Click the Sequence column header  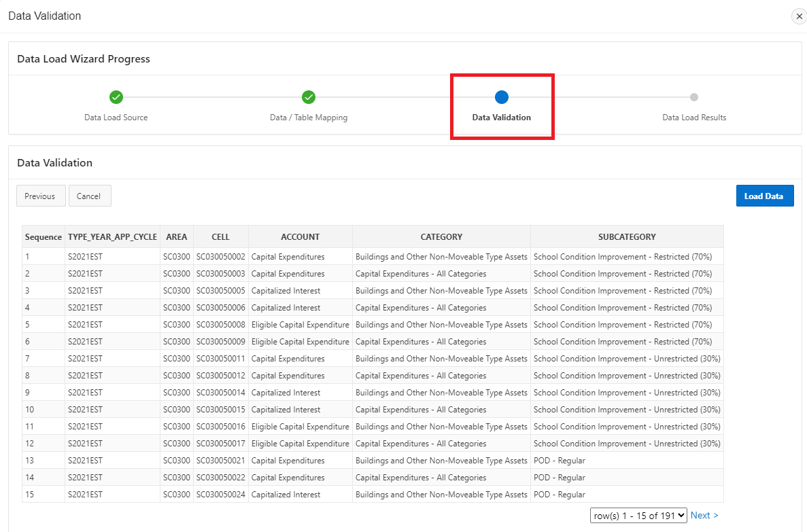44,237
